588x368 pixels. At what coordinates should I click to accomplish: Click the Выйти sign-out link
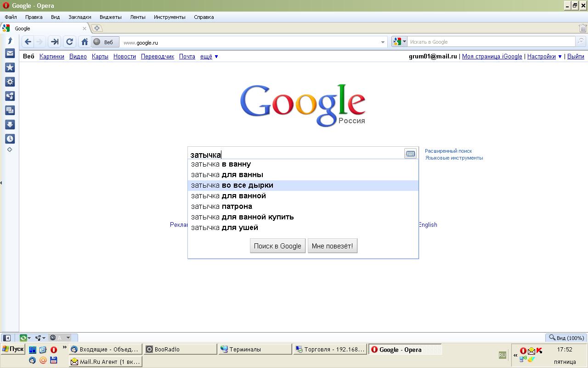click(576, 57)
